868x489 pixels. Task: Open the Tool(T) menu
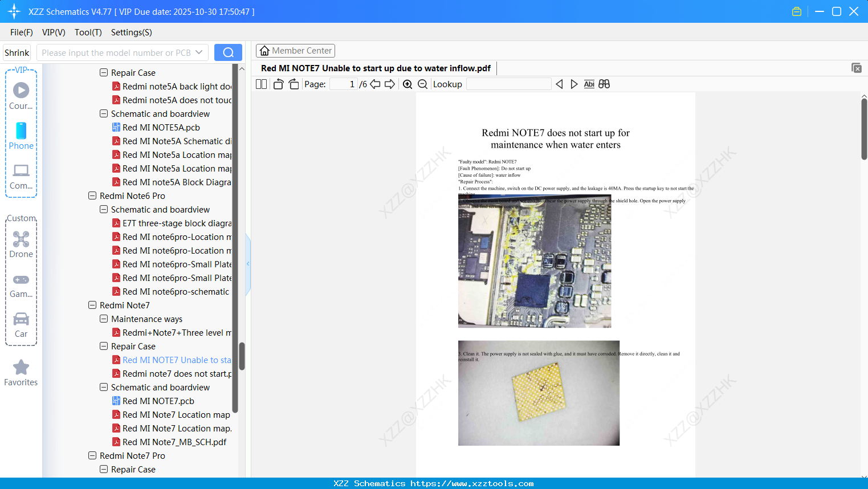(88, 32)
